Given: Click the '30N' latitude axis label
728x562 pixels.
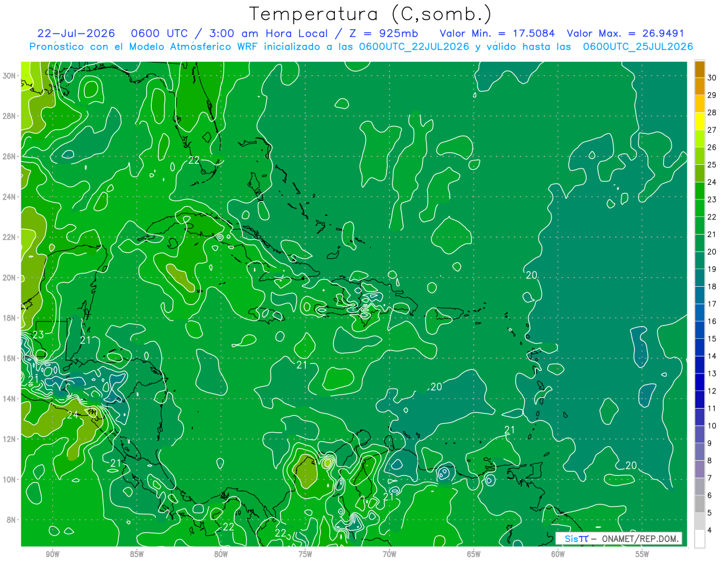Looking at the screenshot, I should click(x=8, y=76).
